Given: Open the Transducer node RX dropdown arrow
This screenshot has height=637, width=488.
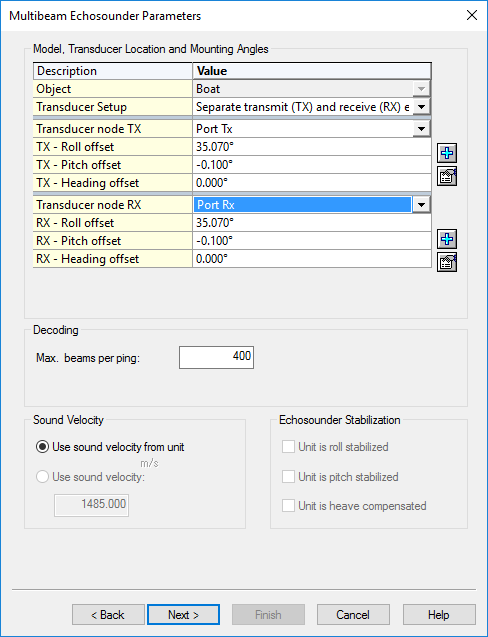Looking at the screenshot, I should click(421, 205).
